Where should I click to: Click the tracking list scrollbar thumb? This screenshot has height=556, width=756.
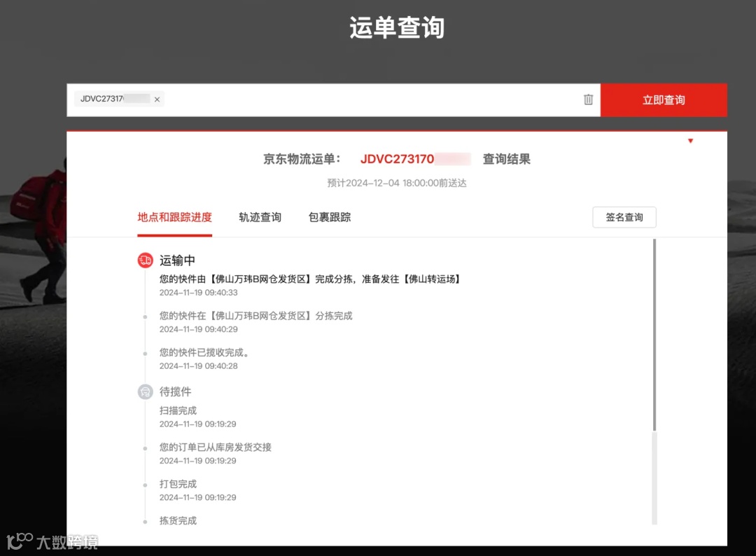tap(654, 335)
